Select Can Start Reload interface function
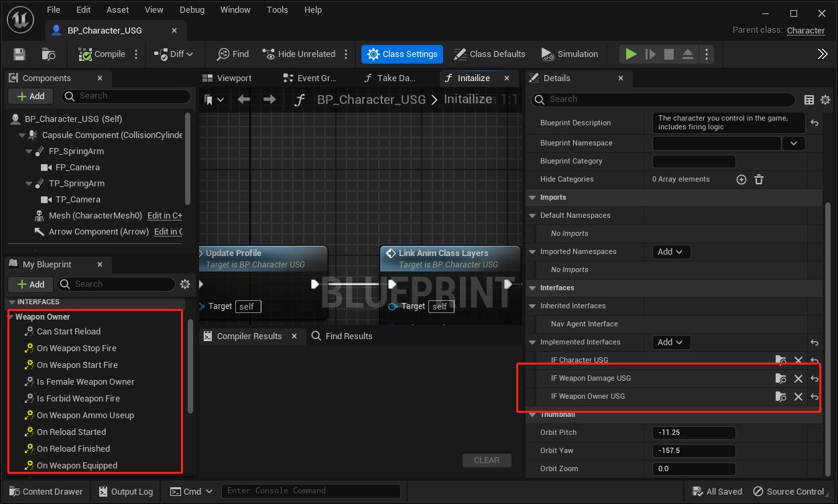This screenshot has height=504, width=838. pyautogui.click(x=68, y=332)
